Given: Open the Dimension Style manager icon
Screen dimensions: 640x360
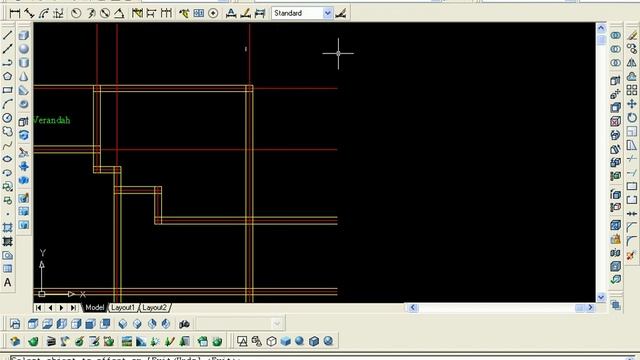Looking at the screenshot, I should click(341, 13).
